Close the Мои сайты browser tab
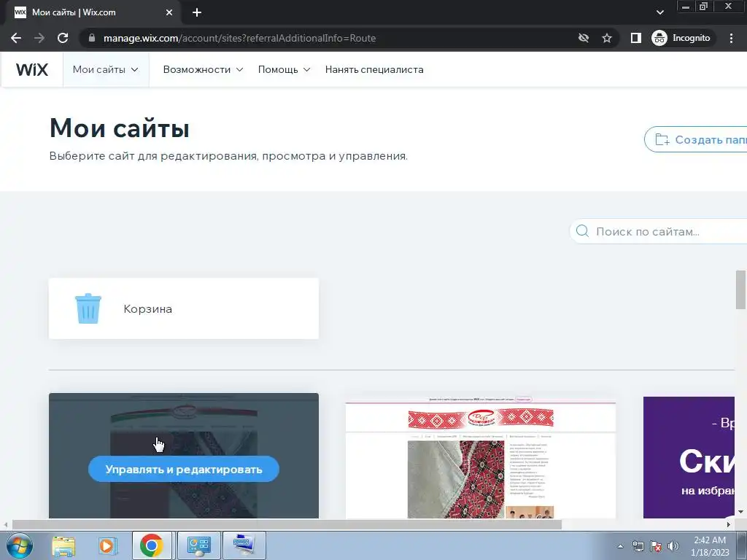Image resolution: width=747 pixels, height=560 pixels. pyautogui.click(x=169, y=12)
